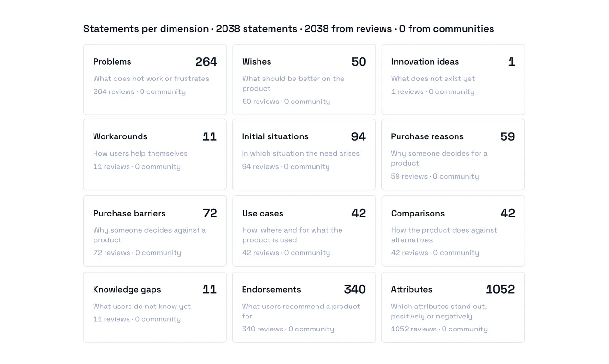Click the 264 count on Problems

pyautogui.click(x=206, y=62)
